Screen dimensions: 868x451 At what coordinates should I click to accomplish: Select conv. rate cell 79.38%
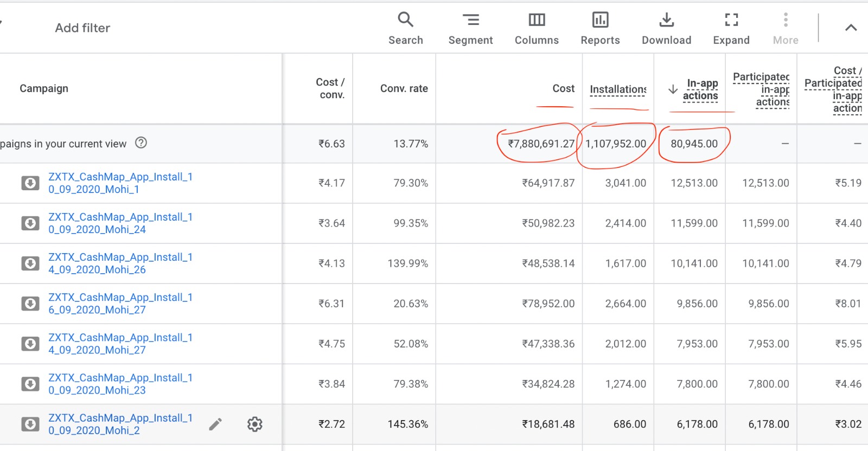coord(411,384)
